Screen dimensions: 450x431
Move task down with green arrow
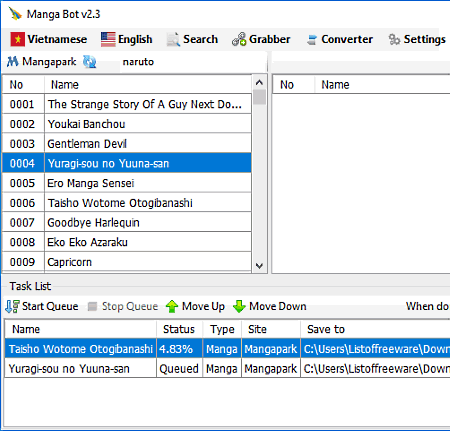coord(270,306)
